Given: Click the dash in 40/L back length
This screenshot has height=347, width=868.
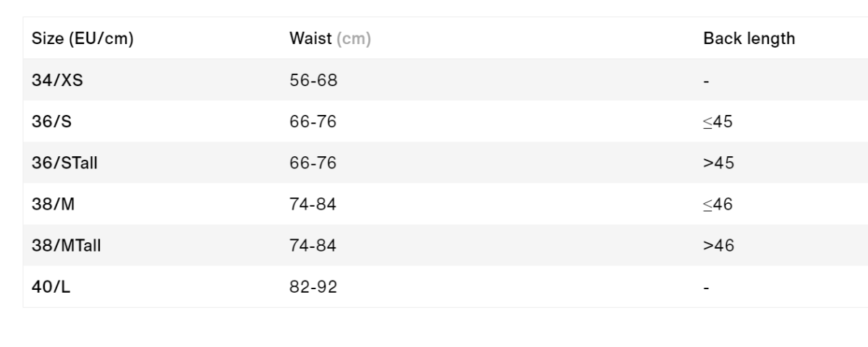Looking at the screenshot, I should [706, 288].
